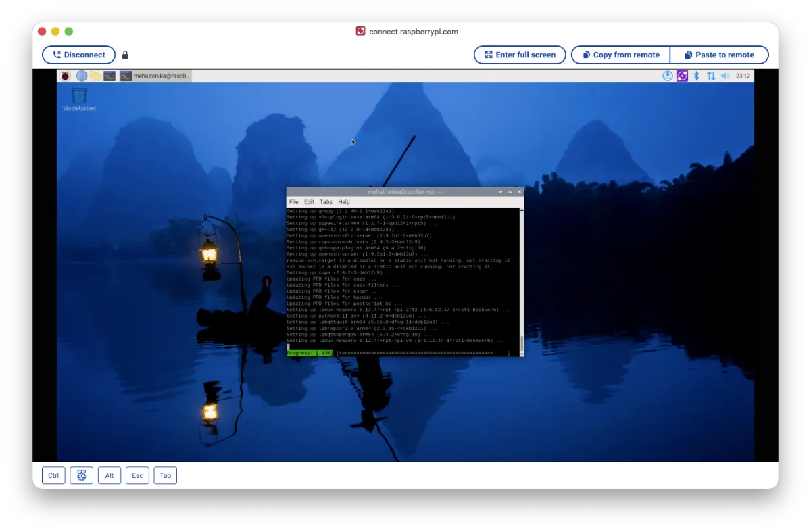Open the terminal File menu

point(293,202)
